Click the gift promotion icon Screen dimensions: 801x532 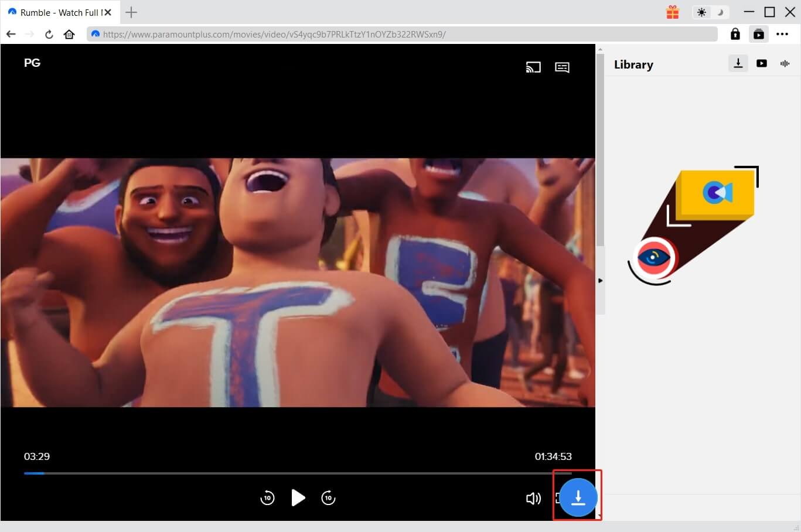tap(672, 12)
